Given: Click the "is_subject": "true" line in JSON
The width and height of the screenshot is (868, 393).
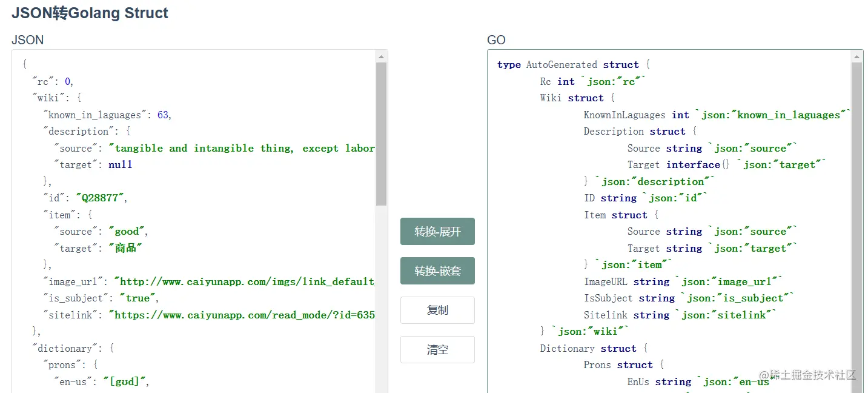Looking at the screenshot, I should 101,298.
